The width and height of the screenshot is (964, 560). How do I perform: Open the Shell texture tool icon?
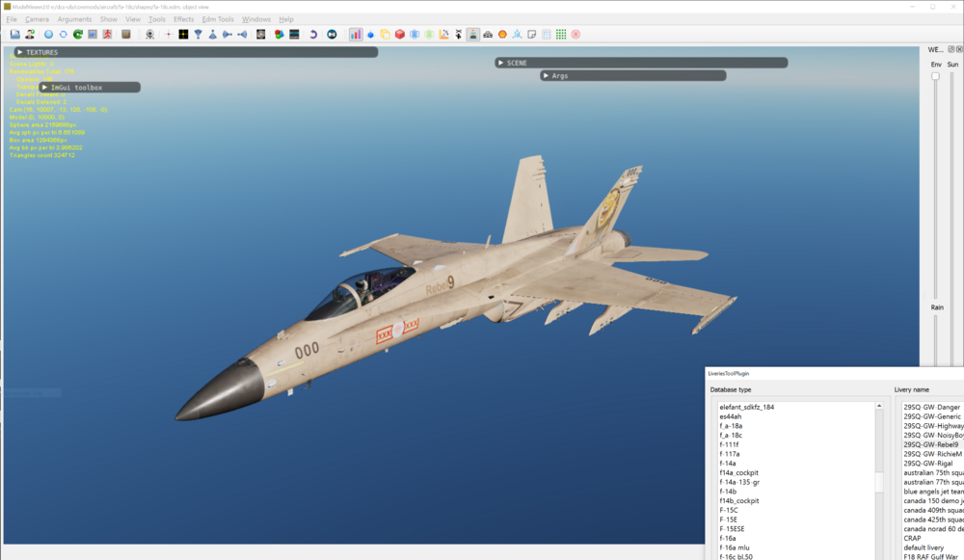coord(501,35)
